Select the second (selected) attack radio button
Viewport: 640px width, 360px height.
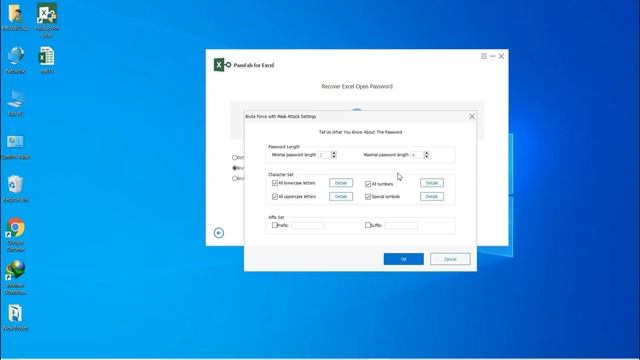[235, 168]
